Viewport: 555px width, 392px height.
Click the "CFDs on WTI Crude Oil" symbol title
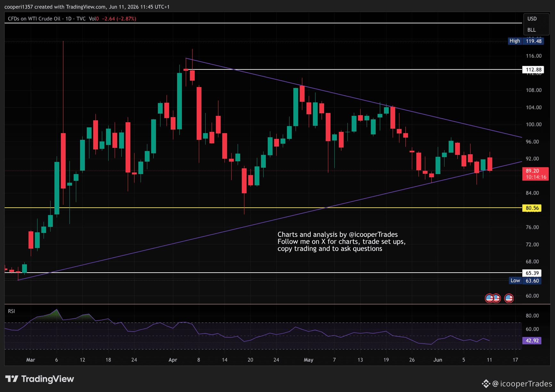[x=34, y=19]
